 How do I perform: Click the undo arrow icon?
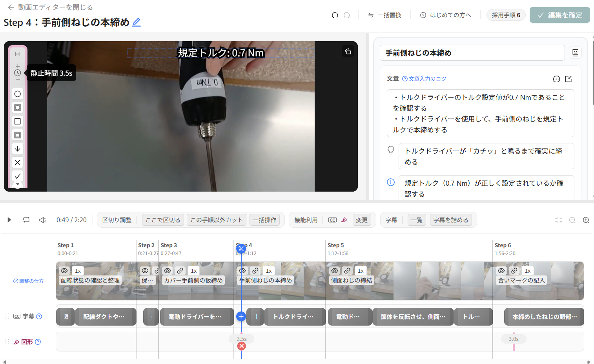pos(335,15)
